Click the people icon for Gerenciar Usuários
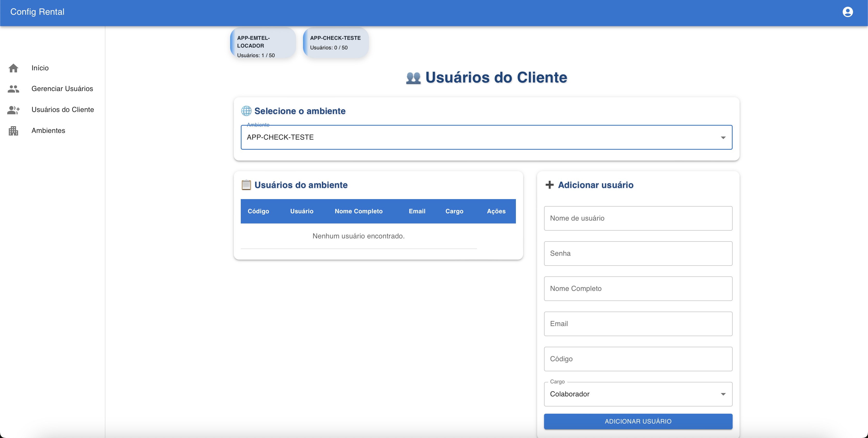The height and width of the screenshot is (438, 868). pyautogui.click(x=13, y=89)
